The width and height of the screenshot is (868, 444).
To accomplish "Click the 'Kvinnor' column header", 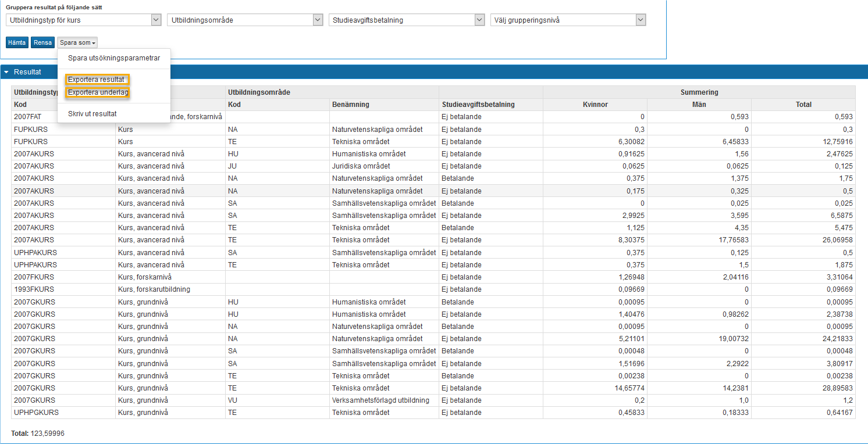I will pos(595,105).
